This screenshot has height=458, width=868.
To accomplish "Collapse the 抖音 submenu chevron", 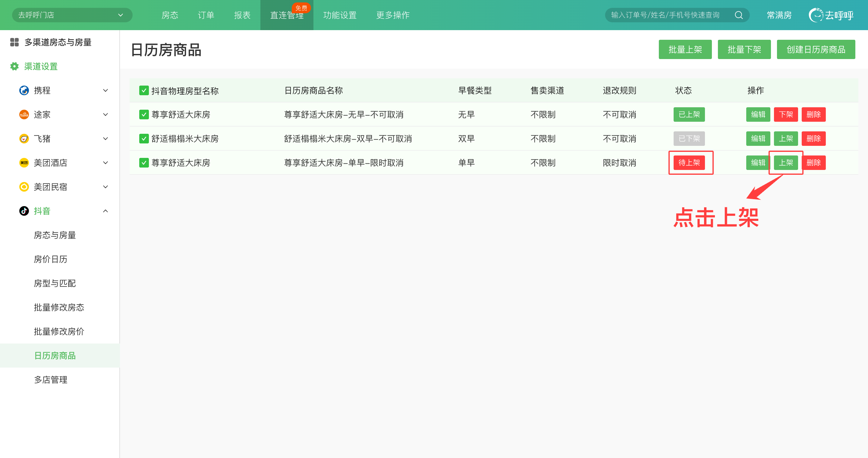I will [x=105, y=211].
